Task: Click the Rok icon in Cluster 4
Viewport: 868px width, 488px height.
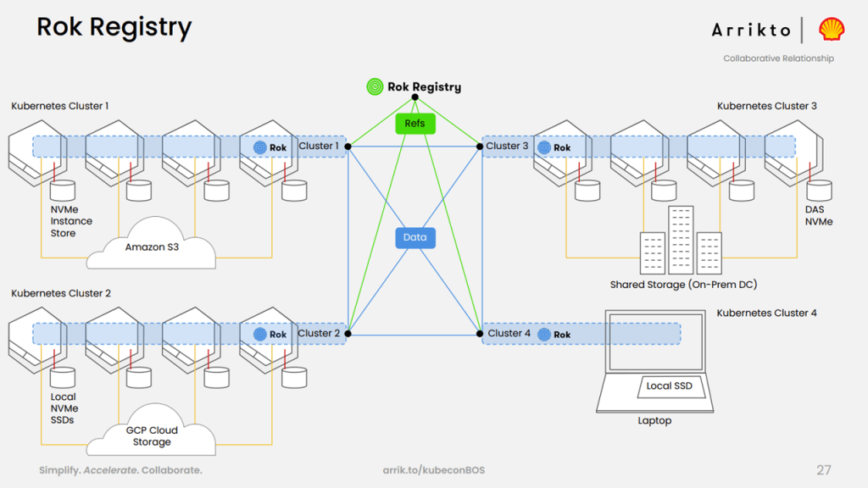Action: [544, 334]
